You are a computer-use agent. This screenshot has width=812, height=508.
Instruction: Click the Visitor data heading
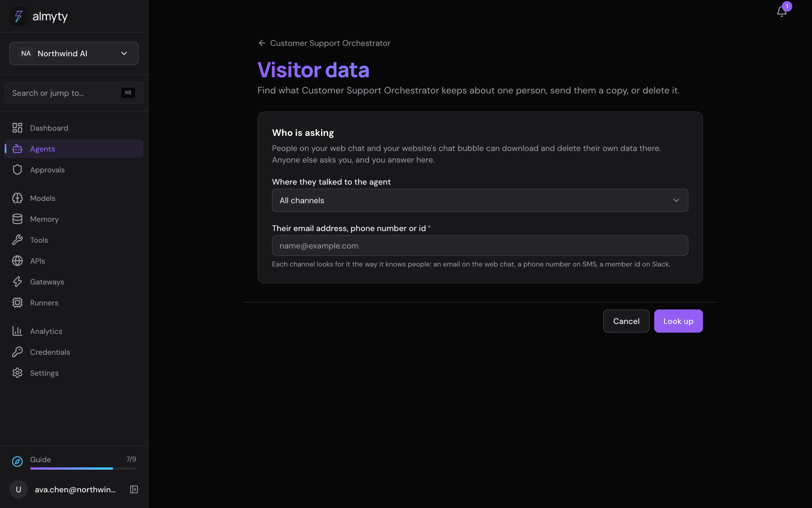pyautogui.click(x=313, y=70)
